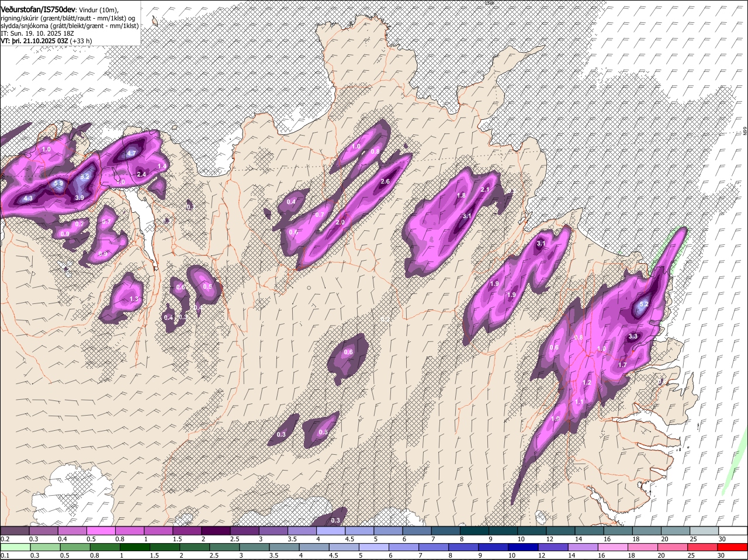Click the 1.8 snowfall value on the map
This screenshot has width=748, height=560.
point(461,196)
